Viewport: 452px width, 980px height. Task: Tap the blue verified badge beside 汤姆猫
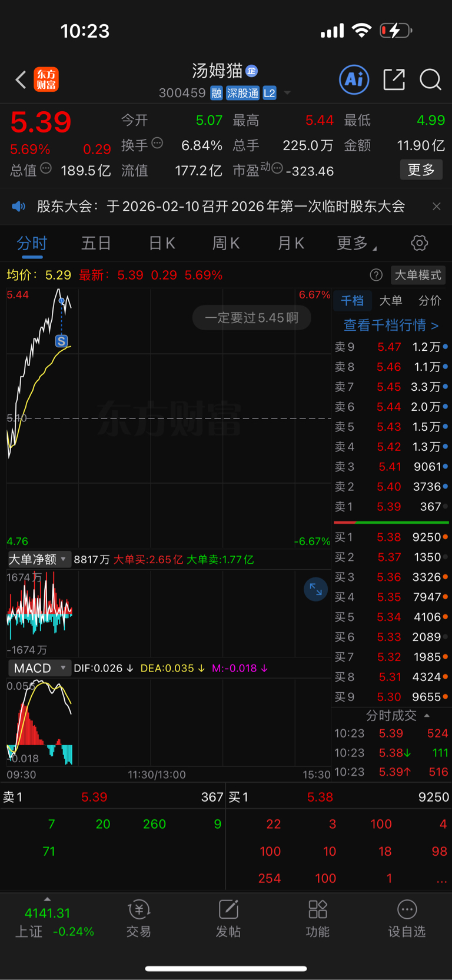[252, 71]
